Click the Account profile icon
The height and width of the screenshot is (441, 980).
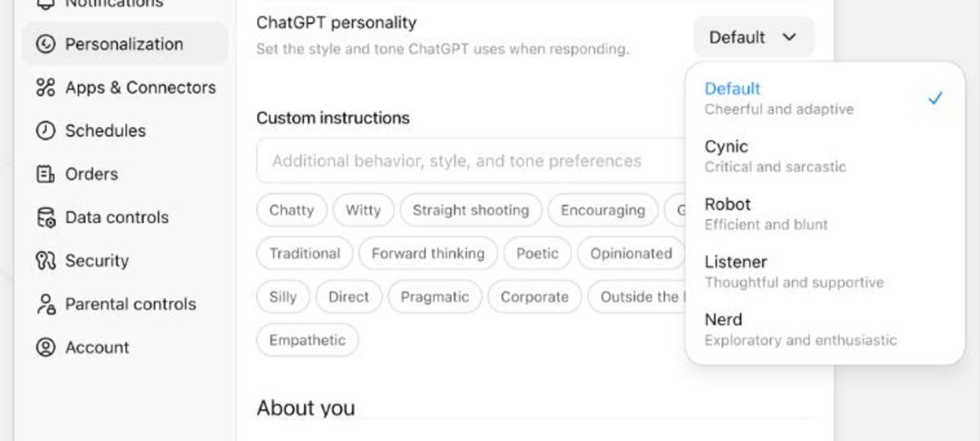46,347
